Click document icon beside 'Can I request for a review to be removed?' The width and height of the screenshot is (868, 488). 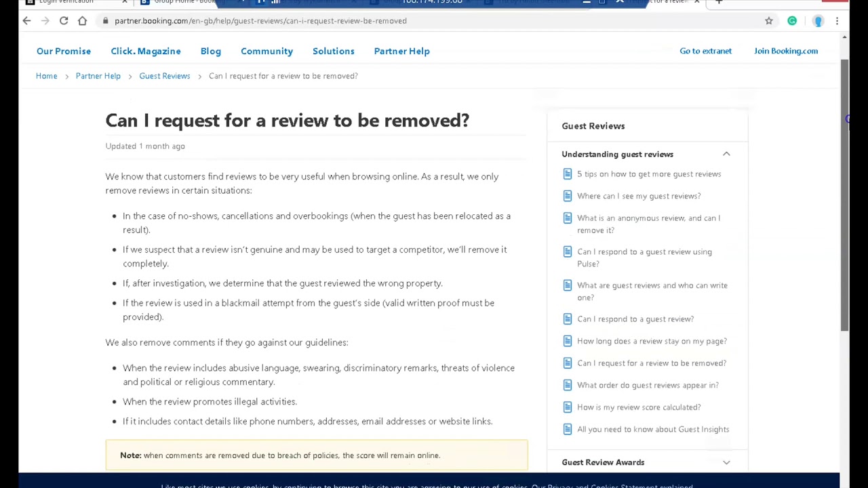(x=568, y=363)
